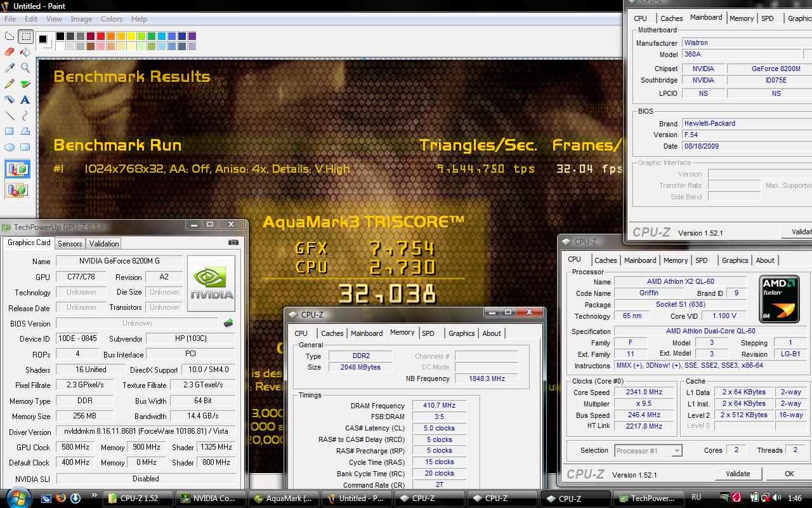Click OK in CPU-Z processor window
The height and width of the screenshot is (508, 812).
[x=789, y=474]
